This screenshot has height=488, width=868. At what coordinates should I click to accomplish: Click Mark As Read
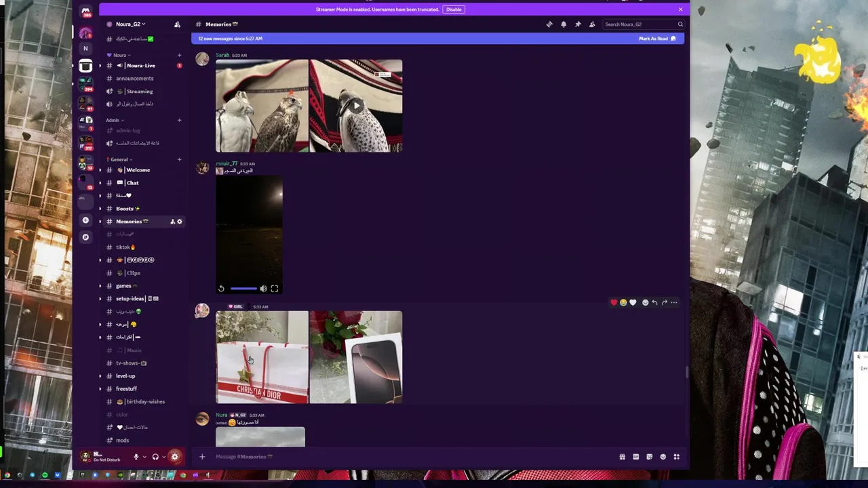coord(657,39)
